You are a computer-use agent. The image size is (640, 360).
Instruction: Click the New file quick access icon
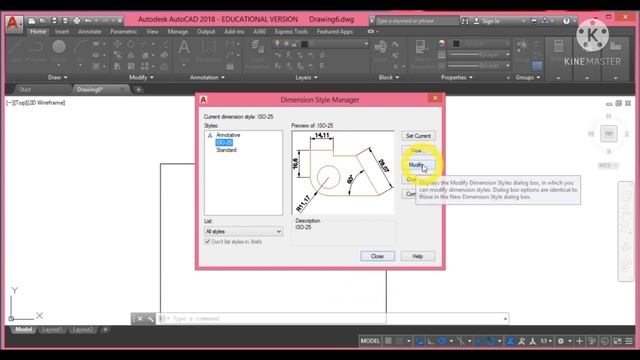click(32, 20)
